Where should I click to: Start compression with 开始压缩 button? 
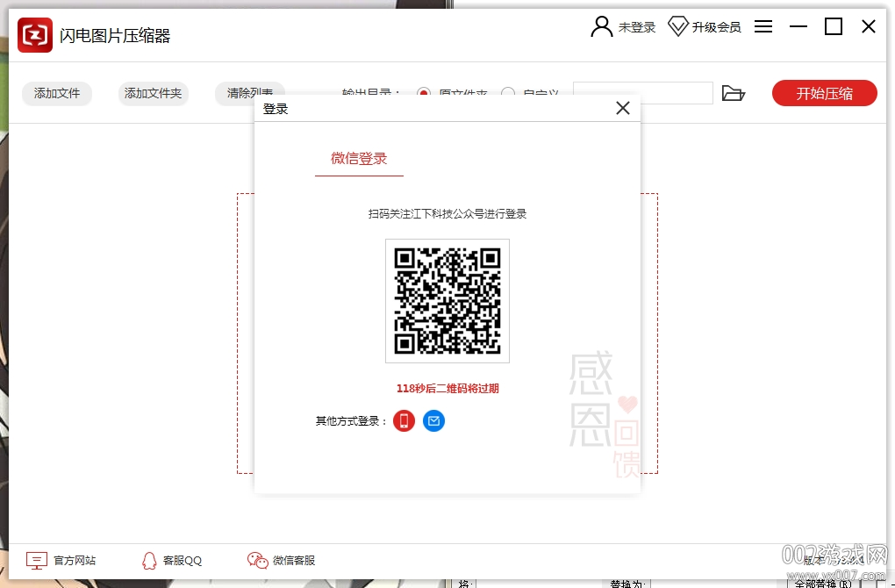coord(824,93)
